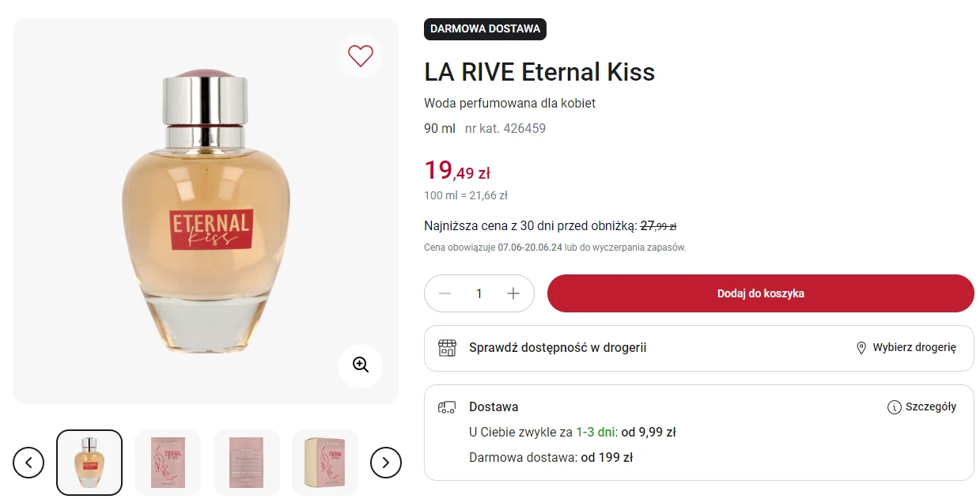This screenshot has width=980, height=499.
Task: Go to previous thumbnail with left arrow
Action: tap(28, 463)
